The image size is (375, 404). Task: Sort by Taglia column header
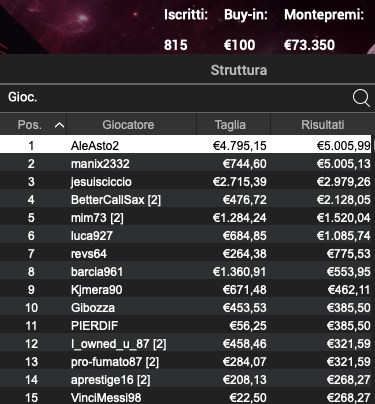(x=230, y=125)
